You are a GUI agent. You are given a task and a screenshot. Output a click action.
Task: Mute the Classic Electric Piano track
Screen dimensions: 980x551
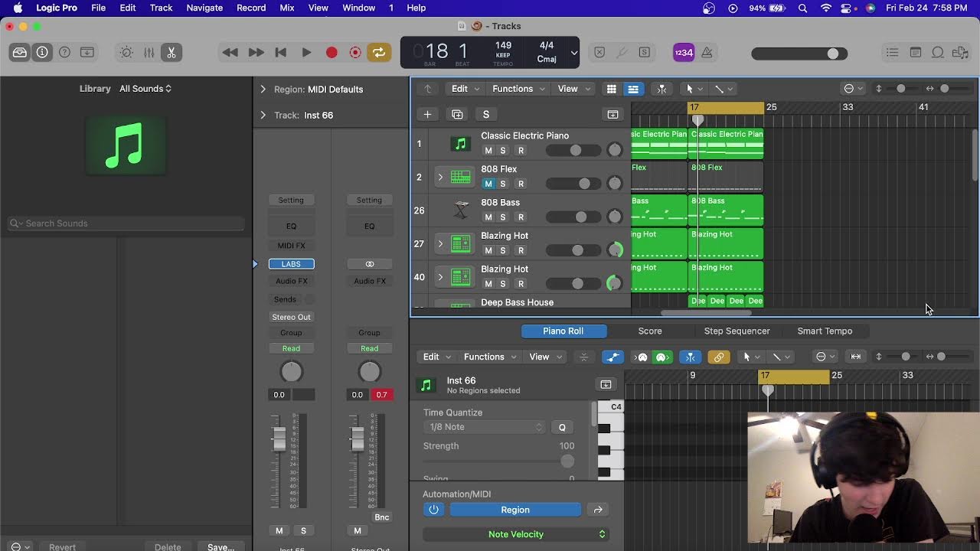point(488,151)
